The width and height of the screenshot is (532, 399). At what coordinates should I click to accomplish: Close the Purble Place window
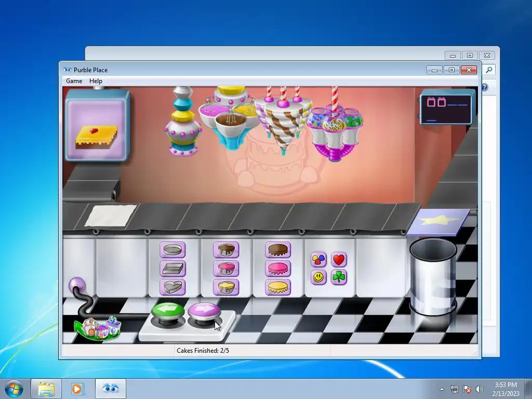pos(469,70)
